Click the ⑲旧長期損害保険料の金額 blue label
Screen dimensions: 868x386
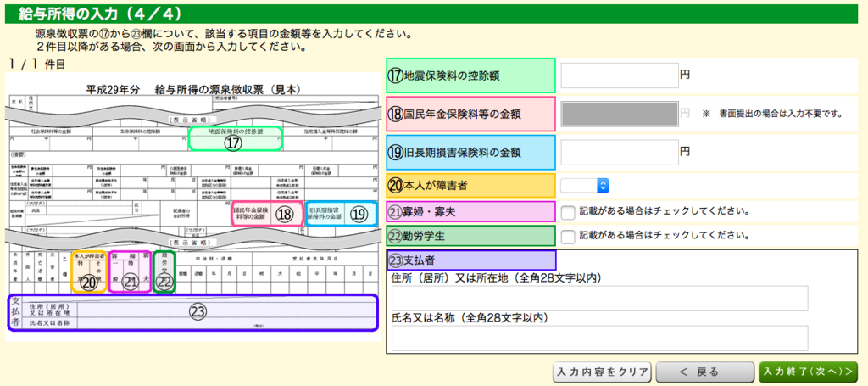tap(471, 153)
